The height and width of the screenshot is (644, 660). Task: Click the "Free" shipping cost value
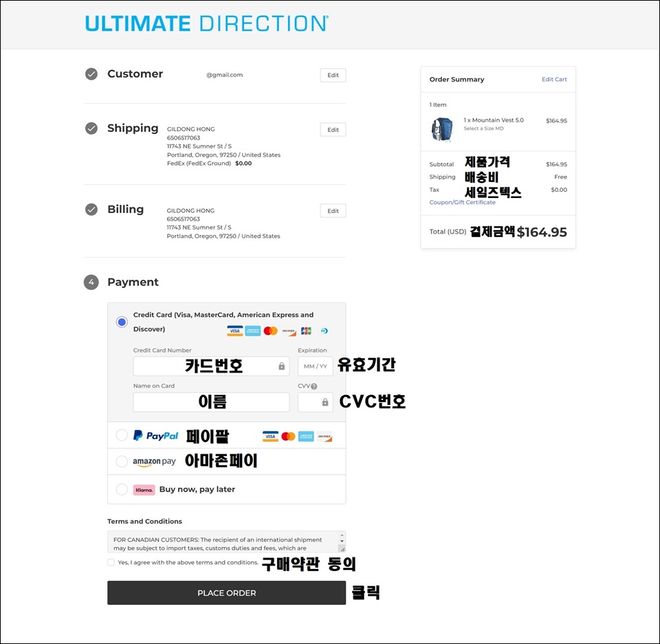(560, 177)
